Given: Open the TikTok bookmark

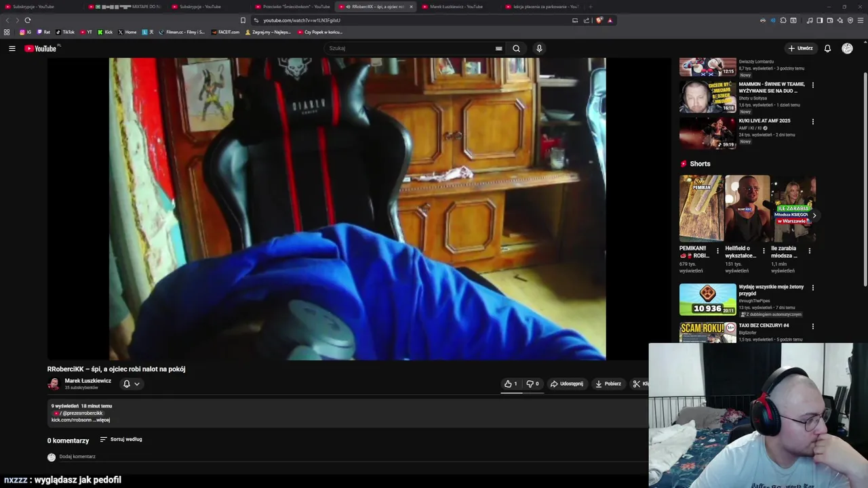Looking at the screenshot, I should pyautogui.click(x=65, y=32).
